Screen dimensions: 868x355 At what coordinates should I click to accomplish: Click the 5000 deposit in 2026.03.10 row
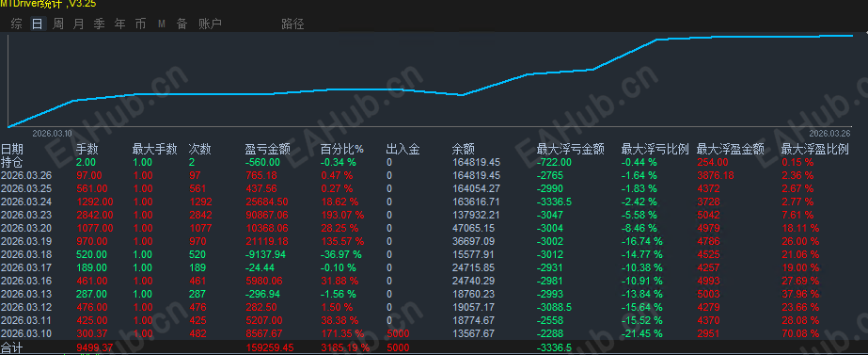point(398,333)
